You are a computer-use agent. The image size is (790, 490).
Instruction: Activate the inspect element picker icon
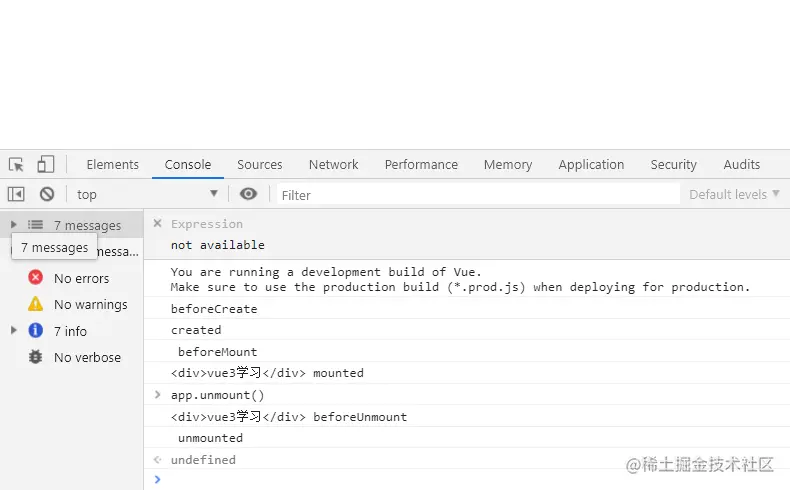point(17,165)
